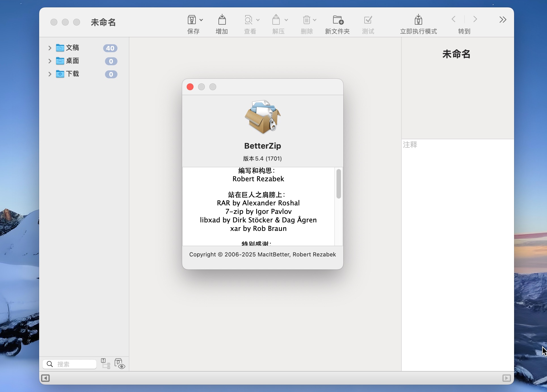Select the 下载 folder row
The image size is (547, 392).
[x=84, y=74]
